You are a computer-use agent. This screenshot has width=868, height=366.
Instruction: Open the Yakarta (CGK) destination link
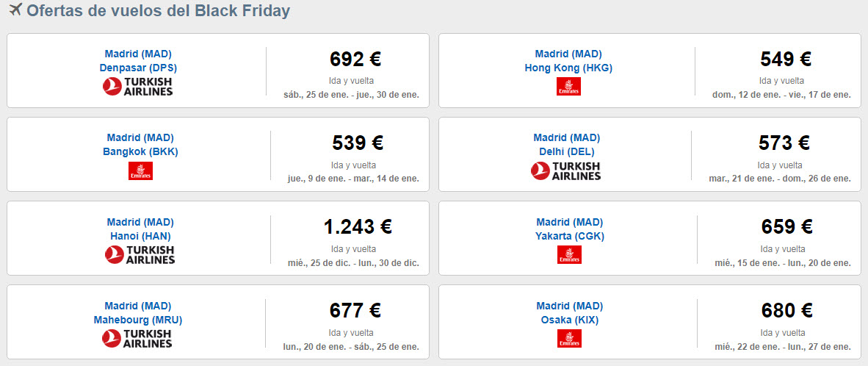coord(570,236)
